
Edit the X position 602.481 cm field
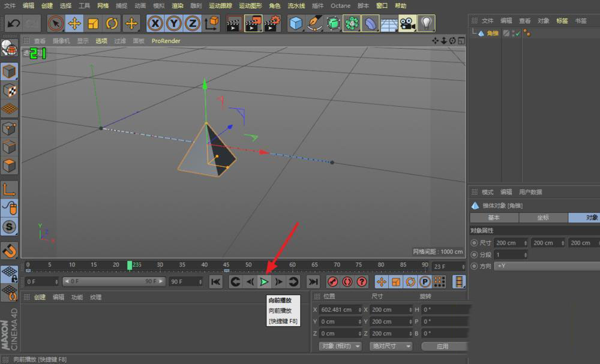[341, 309]
